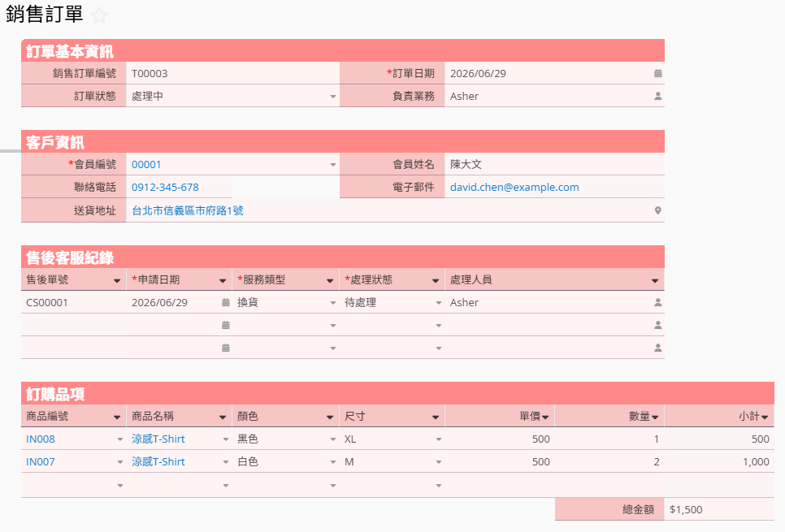Open 商品編號 column header menu
785x532 pixels.
(117, 417)
